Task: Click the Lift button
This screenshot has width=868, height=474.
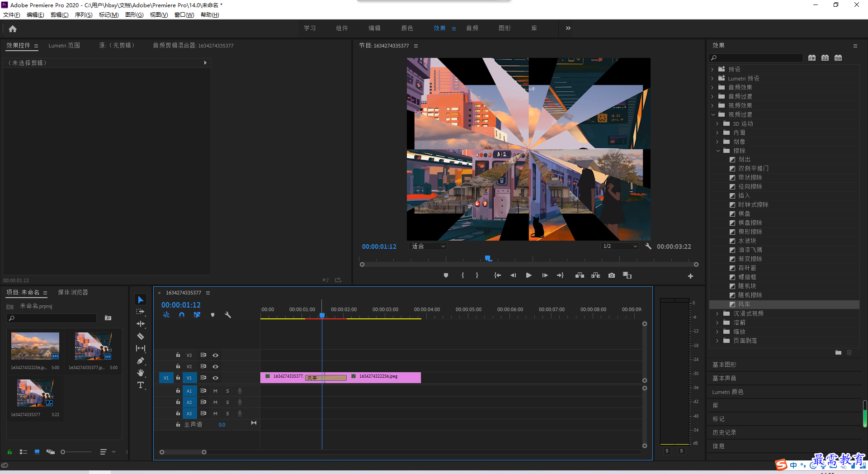Action: point(580,275)
